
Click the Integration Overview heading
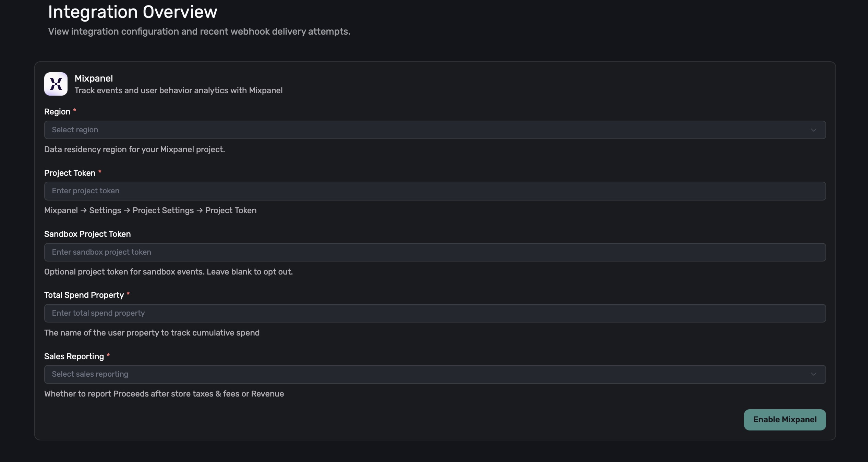click(x=133, y=12)
